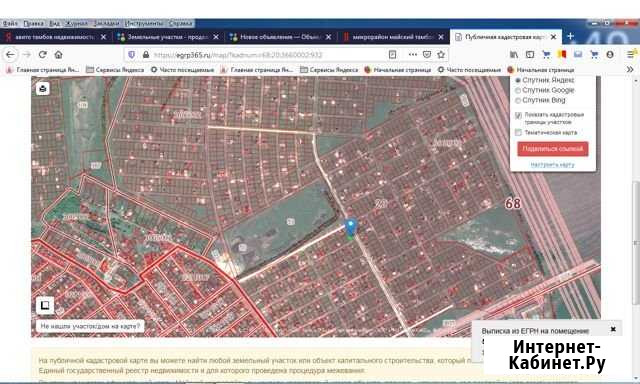
Task: Toggle reader view in address bar
Action: 392,54
